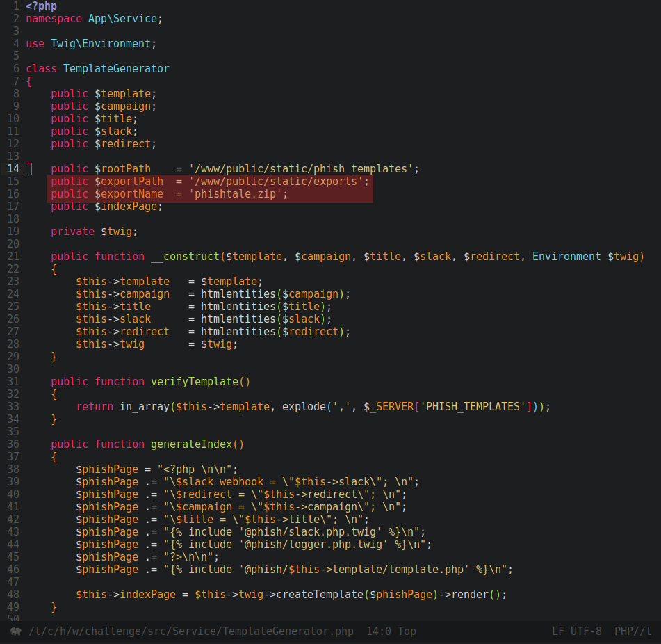Screen dimensions: 661x644
Task: Click the string '/www/public/static/exports'
Action: point(276,182)
